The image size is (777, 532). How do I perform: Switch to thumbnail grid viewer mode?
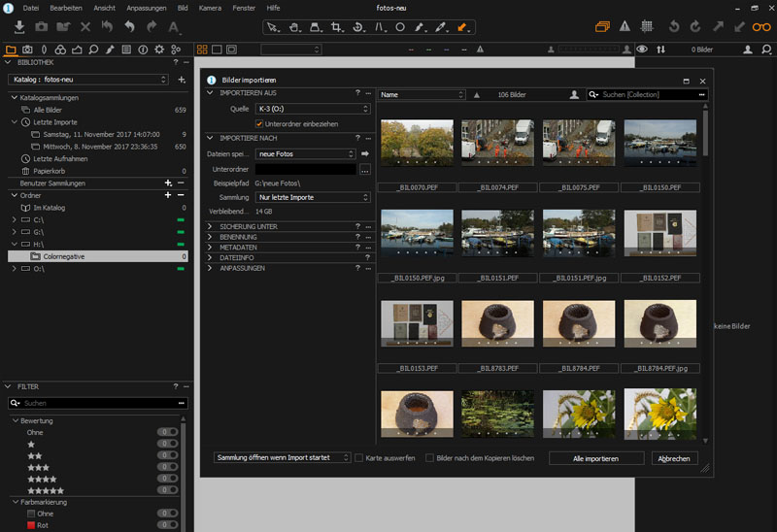(x=202, y=50)
